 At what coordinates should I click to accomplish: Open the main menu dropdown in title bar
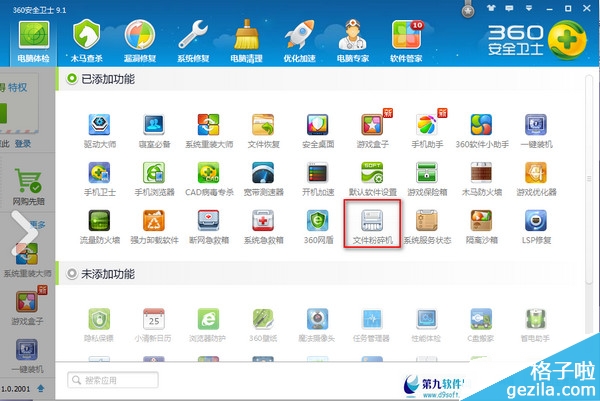point(528,8)
